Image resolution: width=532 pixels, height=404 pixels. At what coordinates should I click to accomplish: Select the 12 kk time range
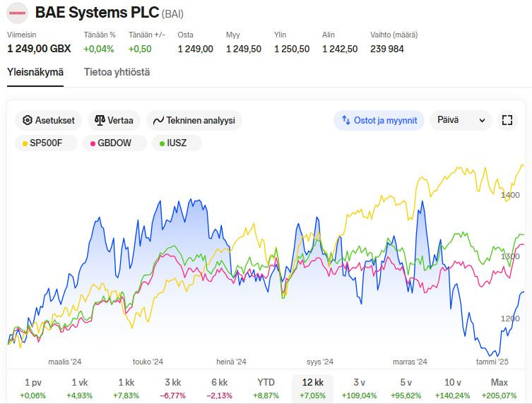312,388
